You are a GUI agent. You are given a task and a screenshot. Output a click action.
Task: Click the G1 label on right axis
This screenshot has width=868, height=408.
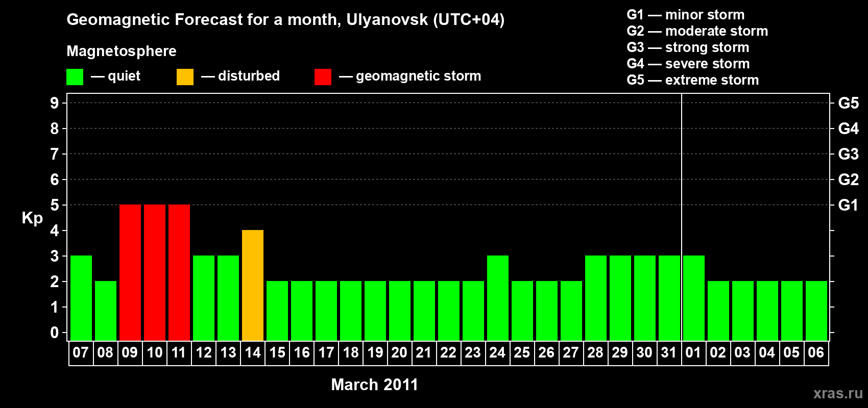pyautogui.click(x=848, y=205)
